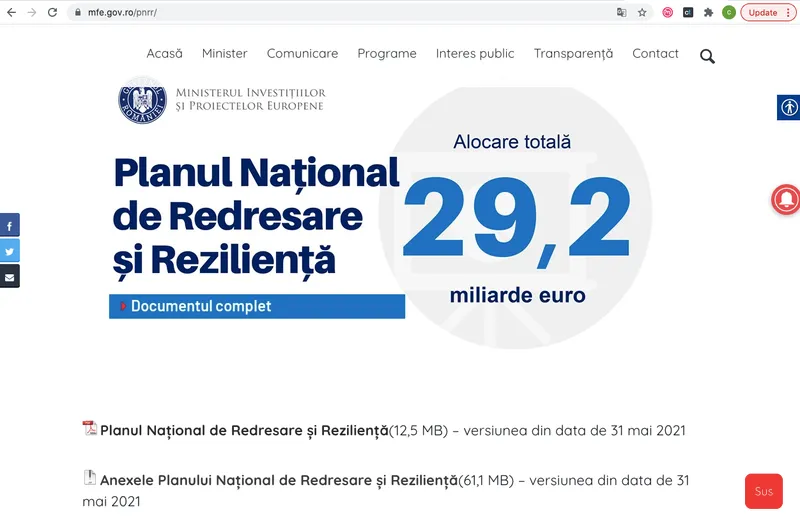The height and width of the screenshot is (532, 800).
Task: Click the red Sus scroll-to-top button
Action: 764,491
